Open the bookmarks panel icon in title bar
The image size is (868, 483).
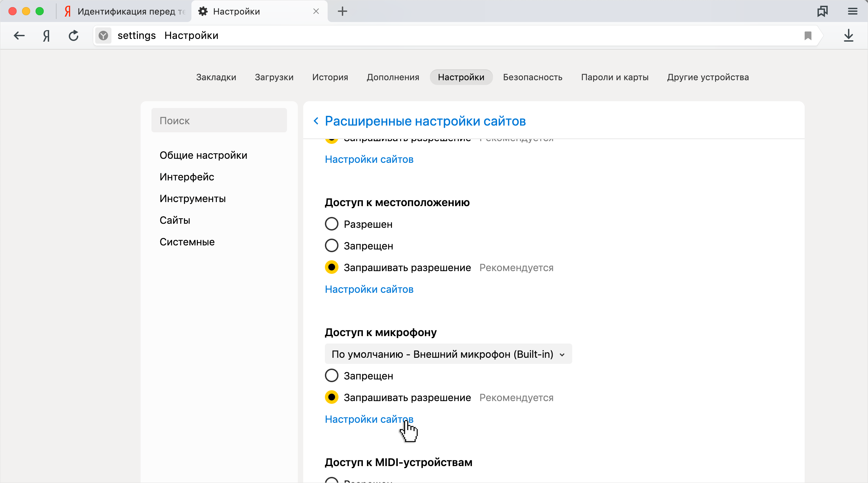(x=822, y=11)
